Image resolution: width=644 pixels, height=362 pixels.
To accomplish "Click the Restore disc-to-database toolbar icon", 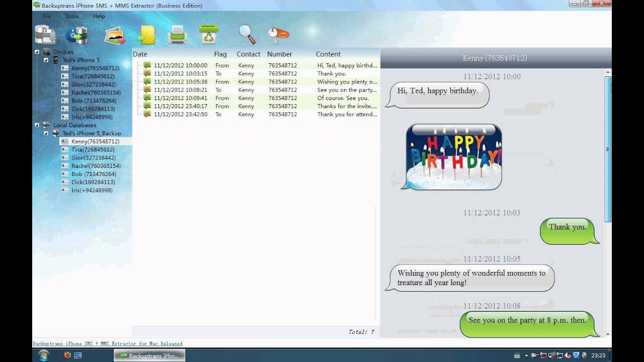I will click(x=76, y=35).
